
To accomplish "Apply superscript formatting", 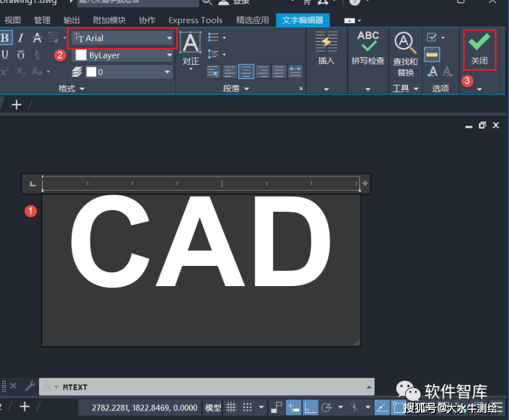I will pyautogui.click(x=5, y=71).
